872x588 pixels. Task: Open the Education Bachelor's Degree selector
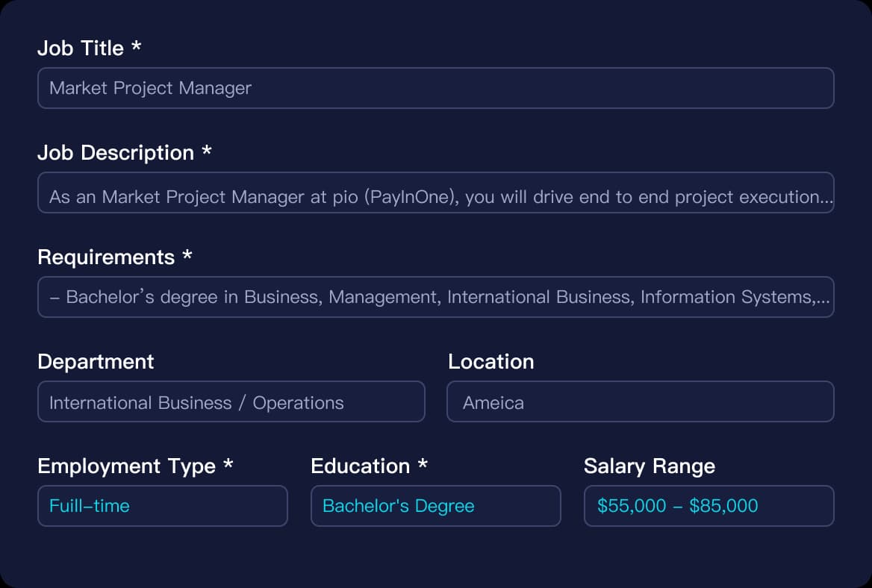(x=435, y=506)
